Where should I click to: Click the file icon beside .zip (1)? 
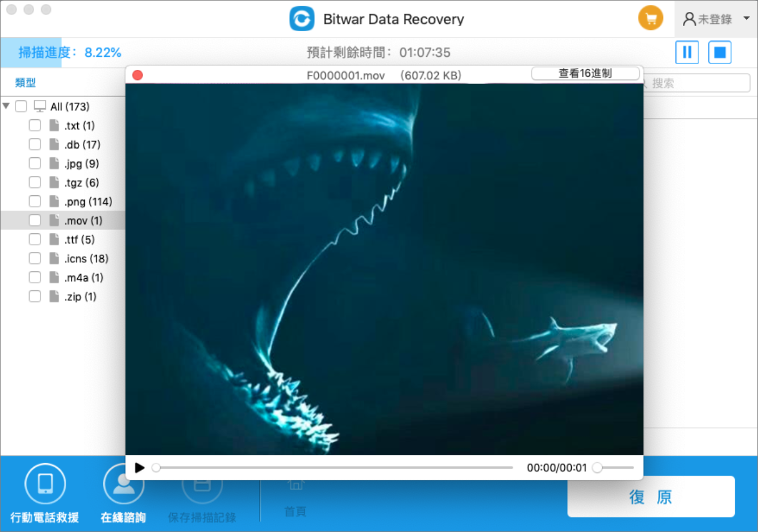coord(54,296)
